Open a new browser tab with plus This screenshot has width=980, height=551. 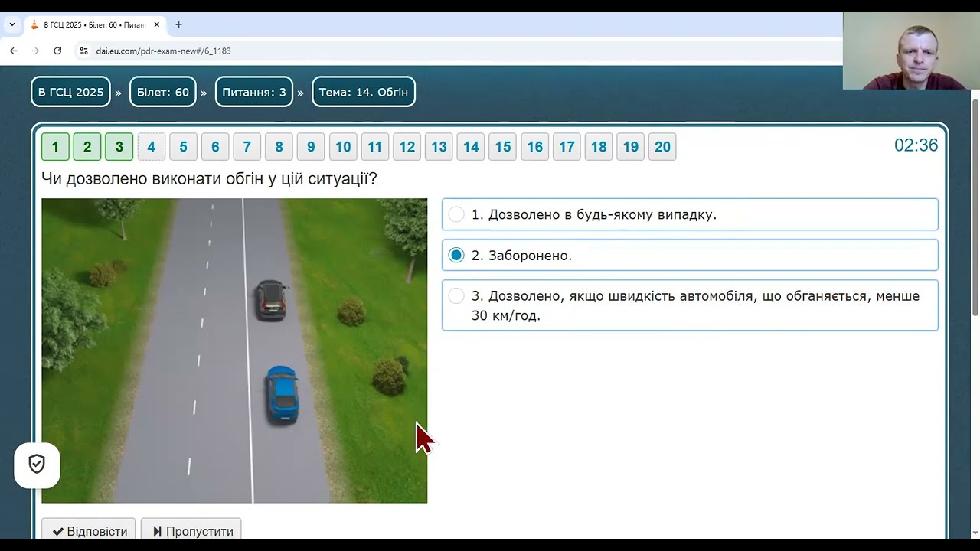point(178,24)
